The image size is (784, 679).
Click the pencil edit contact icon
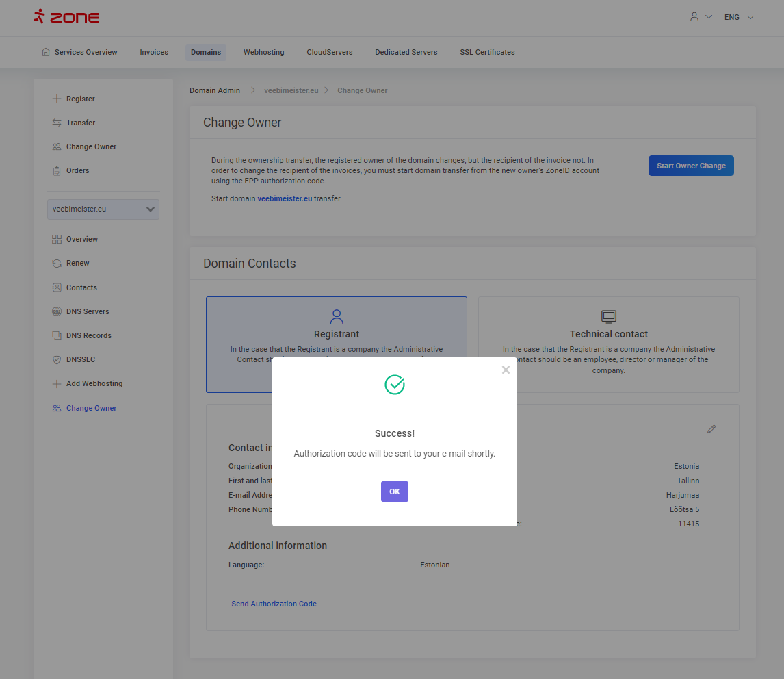coord(711,429)
